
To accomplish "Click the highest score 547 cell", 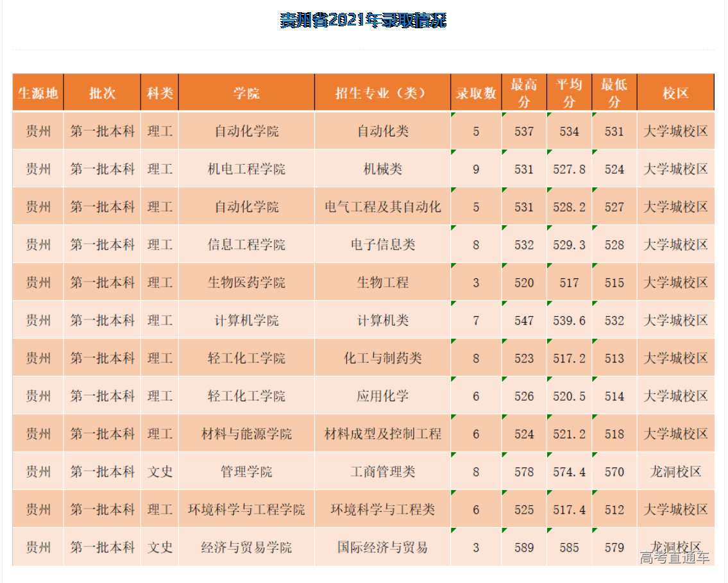I will click(524, 321).
